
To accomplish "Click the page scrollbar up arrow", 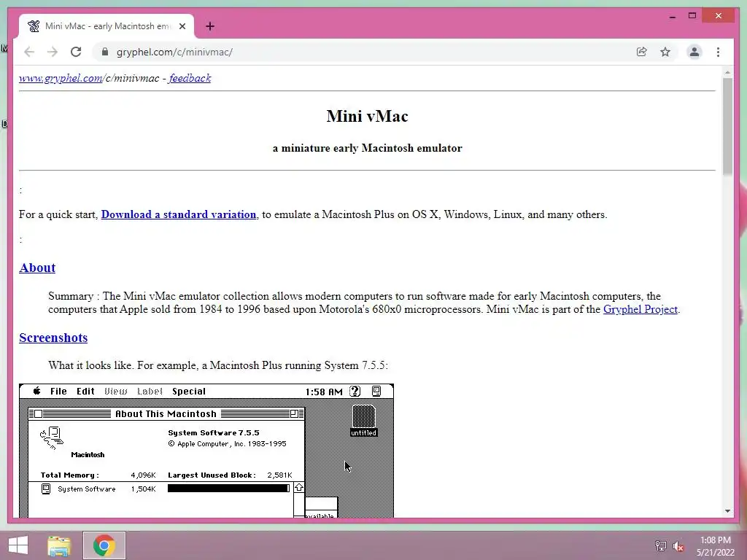I will pos(727,72).
